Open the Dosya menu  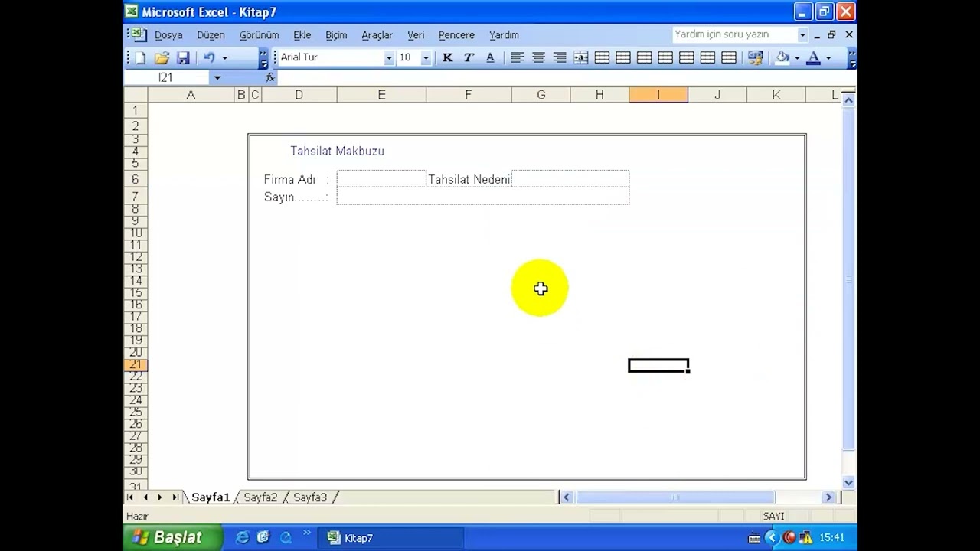pyautogui.click(x=168, y=35)
